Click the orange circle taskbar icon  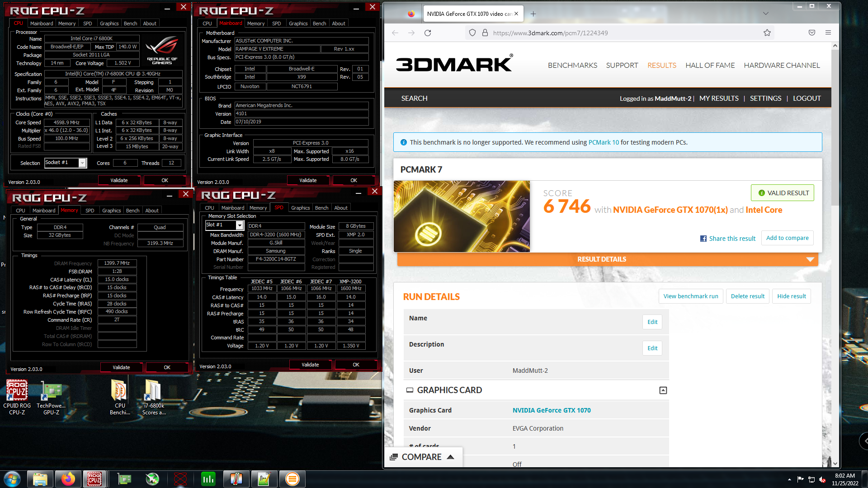point(292,479)
